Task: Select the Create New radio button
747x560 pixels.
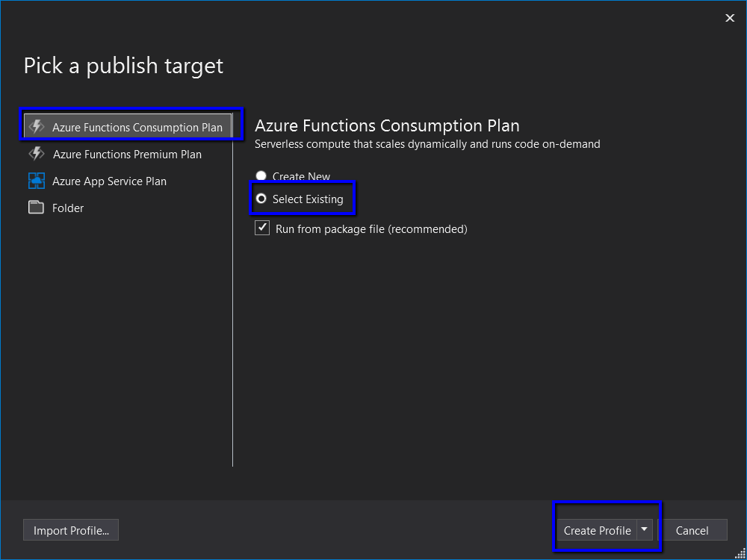Action: pos(261,176)
